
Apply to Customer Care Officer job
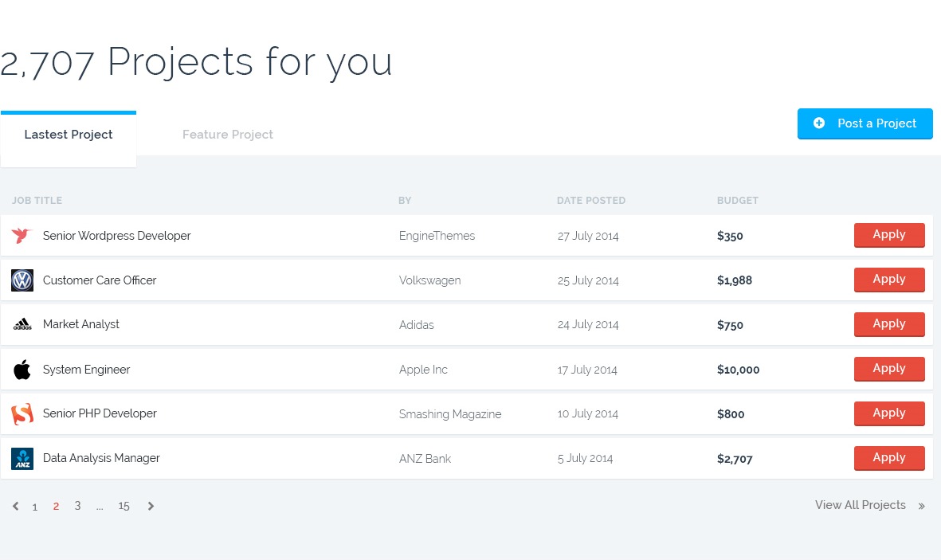point(888,279)
